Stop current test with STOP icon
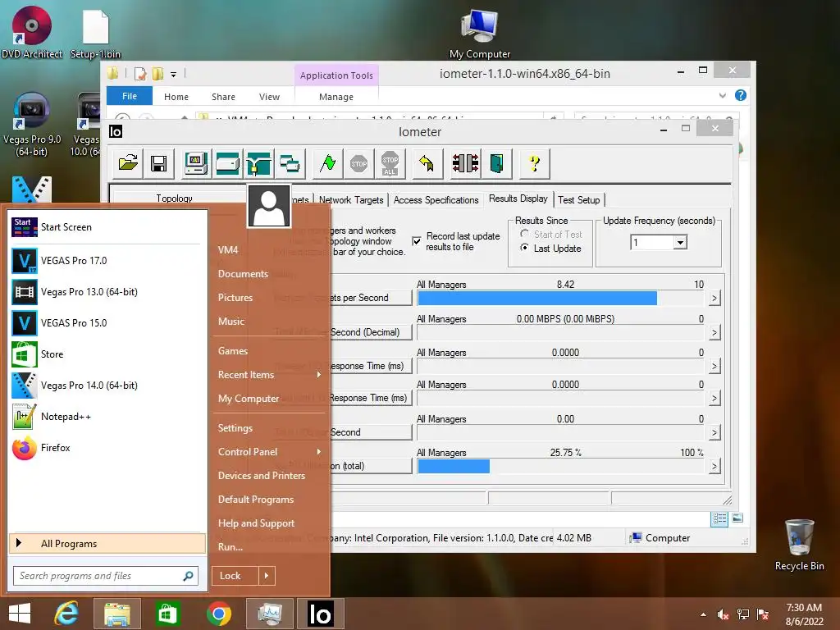This screenshot has width=840, height=630. pos(359,163)
